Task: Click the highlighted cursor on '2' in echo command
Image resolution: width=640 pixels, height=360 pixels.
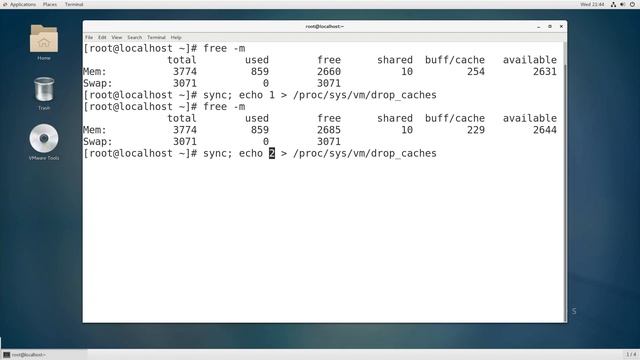Action: pyautogui.click(x=272, y=153)
